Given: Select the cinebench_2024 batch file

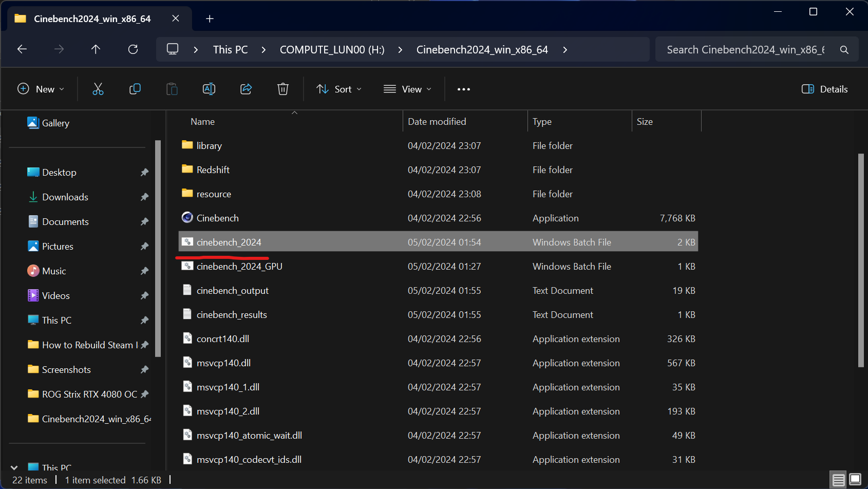Looking at the screenshot, I should (x=438, y=242).
